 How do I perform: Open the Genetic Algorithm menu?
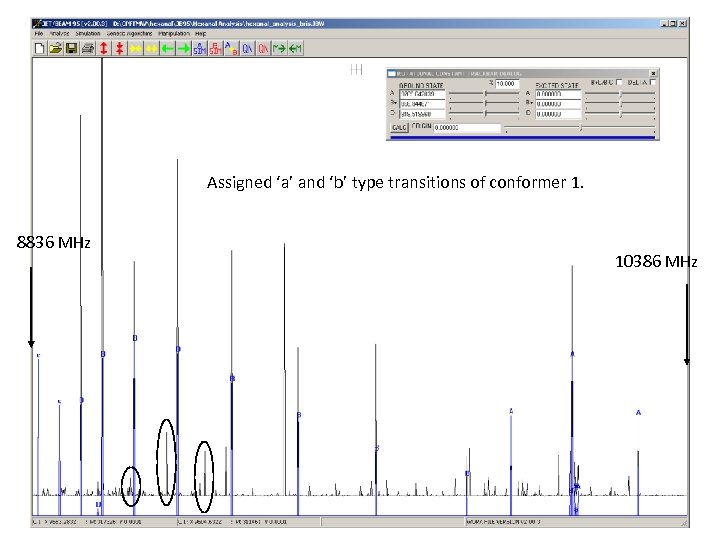tap(129, 34)
